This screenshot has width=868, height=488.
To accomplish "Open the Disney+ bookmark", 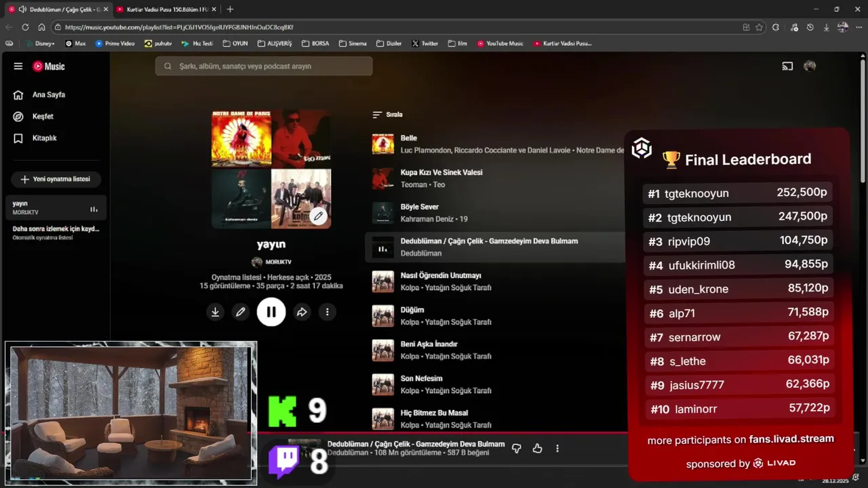I will (x=40, y=43).
